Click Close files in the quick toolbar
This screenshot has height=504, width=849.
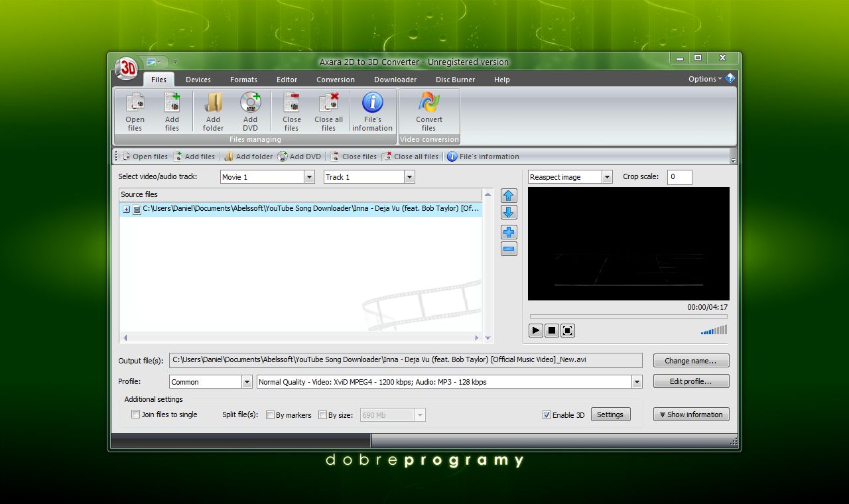[354, 157]
